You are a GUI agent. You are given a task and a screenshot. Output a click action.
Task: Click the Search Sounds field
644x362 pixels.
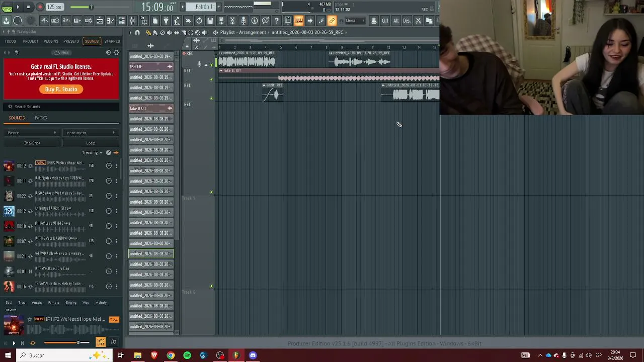click(61, 107)
